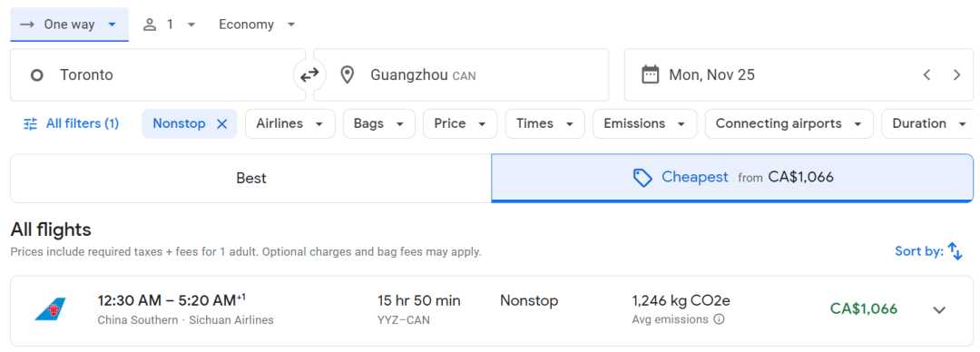Click the China Southern airline logo

(x=50, y=309)
